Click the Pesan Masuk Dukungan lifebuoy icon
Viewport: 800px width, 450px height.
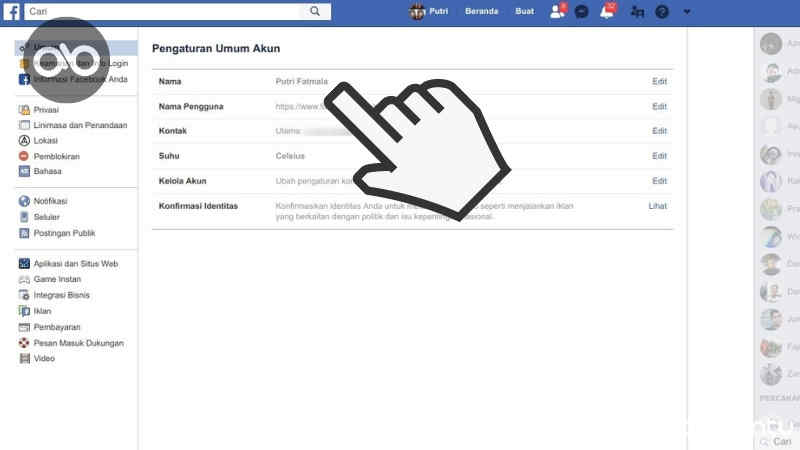click(24, 343)
